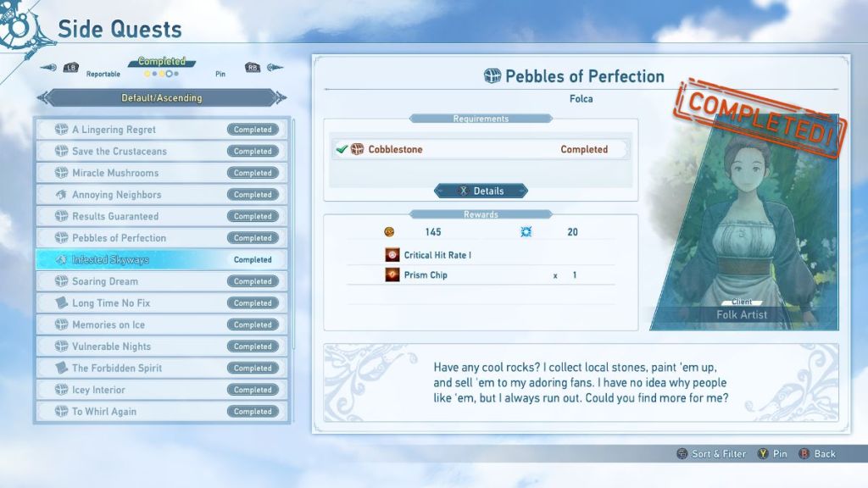Click the green checkmark beside Cobblestone
868x488 pixels.
[342, 150]
